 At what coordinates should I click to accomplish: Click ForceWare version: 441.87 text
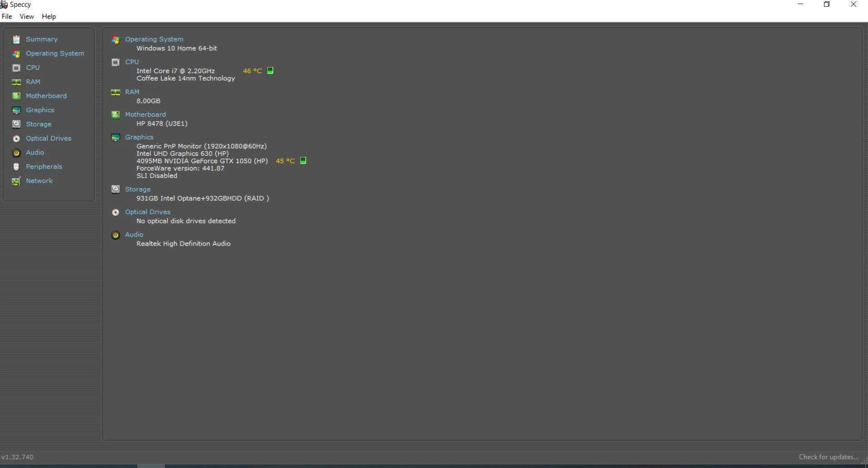[180, 168]
